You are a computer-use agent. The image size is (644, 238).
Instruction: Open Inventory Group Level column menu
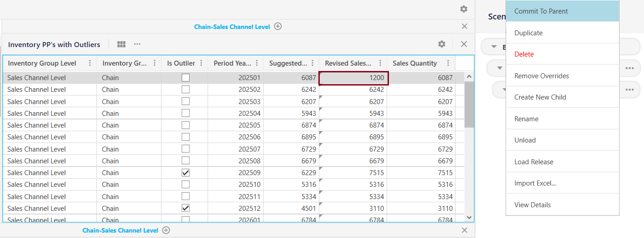(x=90, y=63)
